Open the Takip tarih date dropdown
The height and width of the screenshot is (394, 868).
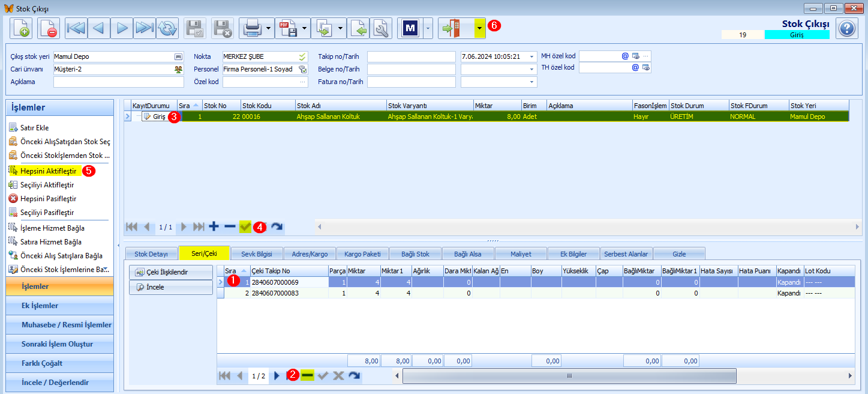[x=531, y=56]
